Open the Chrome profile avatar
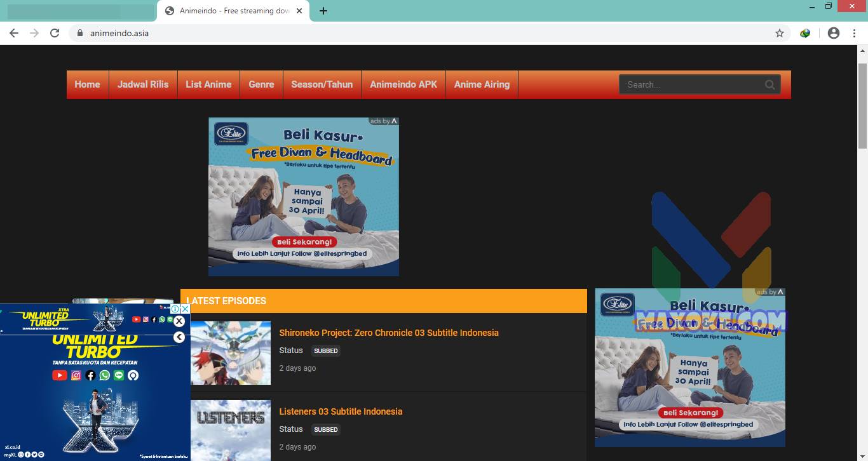Viewport: 868px width, 461px height. point(834,33)
